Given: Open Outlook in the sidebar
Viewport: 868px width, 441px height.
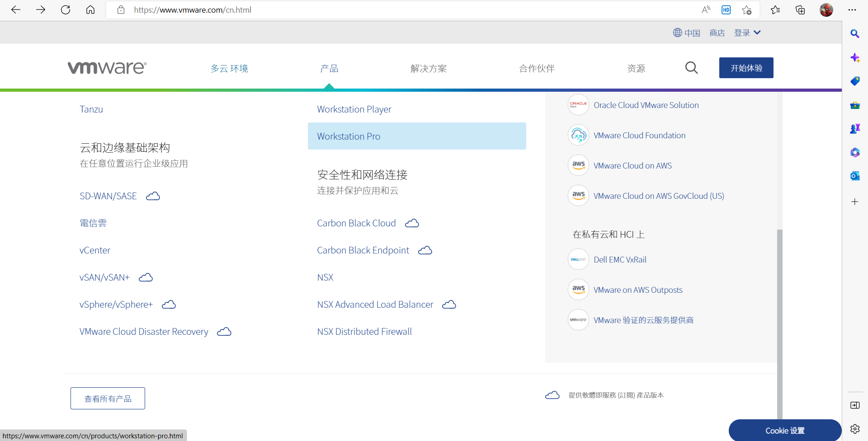Looking at the screenshot, I should [x=855, y=176].
